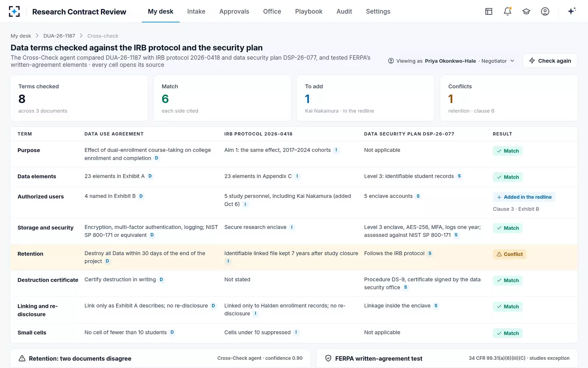The width and height of the screenshot is (588, 368).
Task: Go to the Audit tab
Action: click(x=344, y=11)
